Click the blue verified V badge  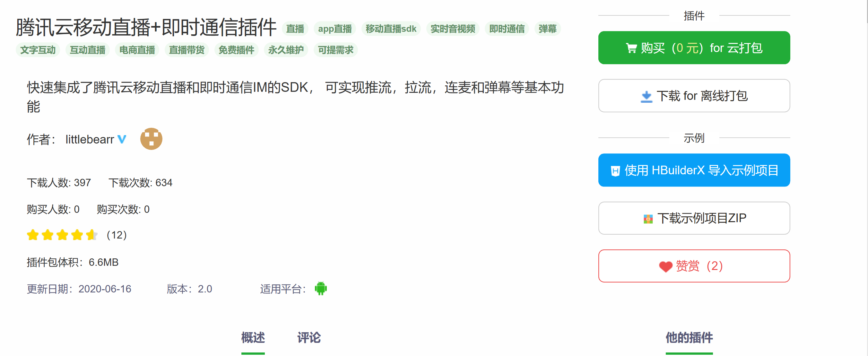point(122,139)
